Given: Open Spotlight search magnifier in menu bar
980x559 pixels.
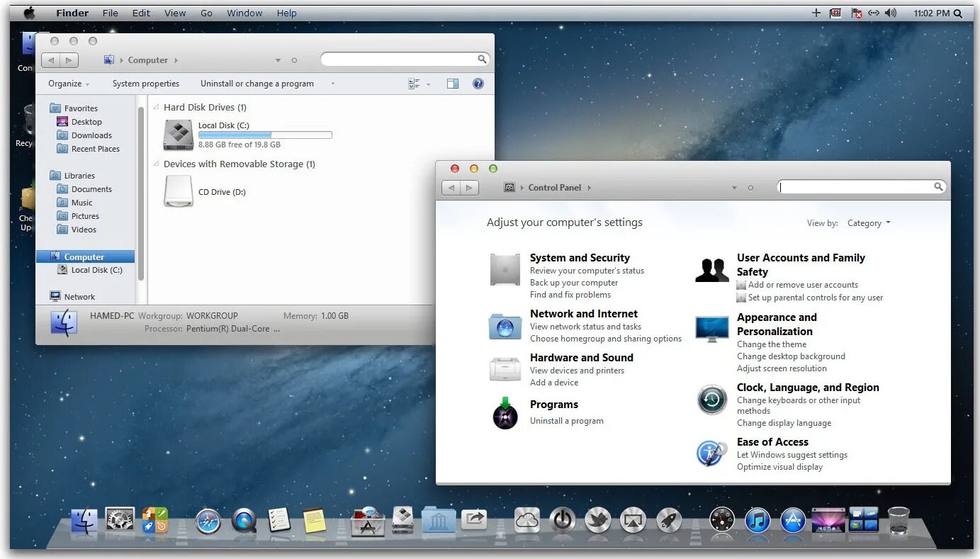Looking at the screenshot, I should [x=958, y=13].
